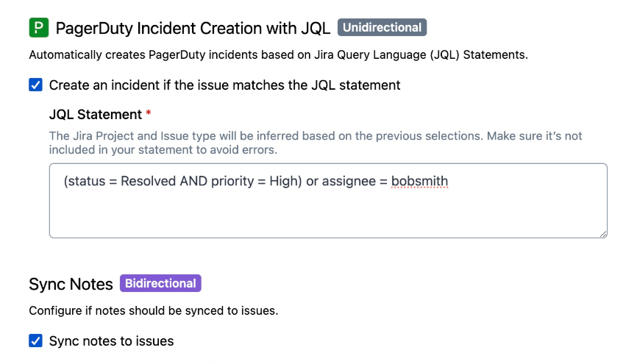Click the green PagerDuty logo icon
The image size is (640, 364).
coord(38,28)
